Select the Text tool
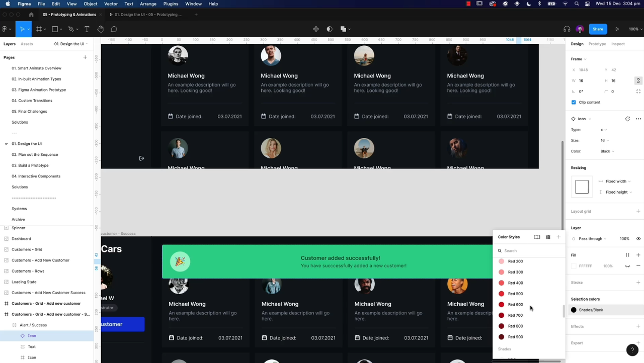644x363 pixels. [87, 29]
